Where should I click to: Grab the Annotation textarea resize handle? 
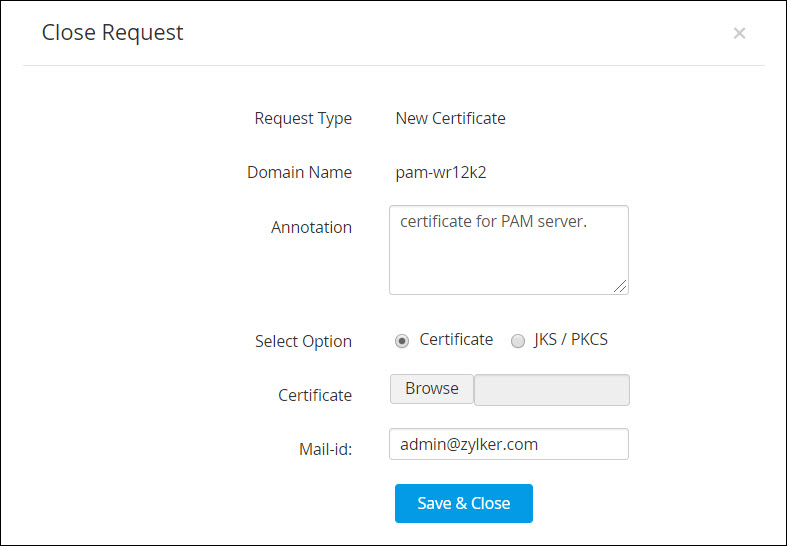tap(620, 286)
